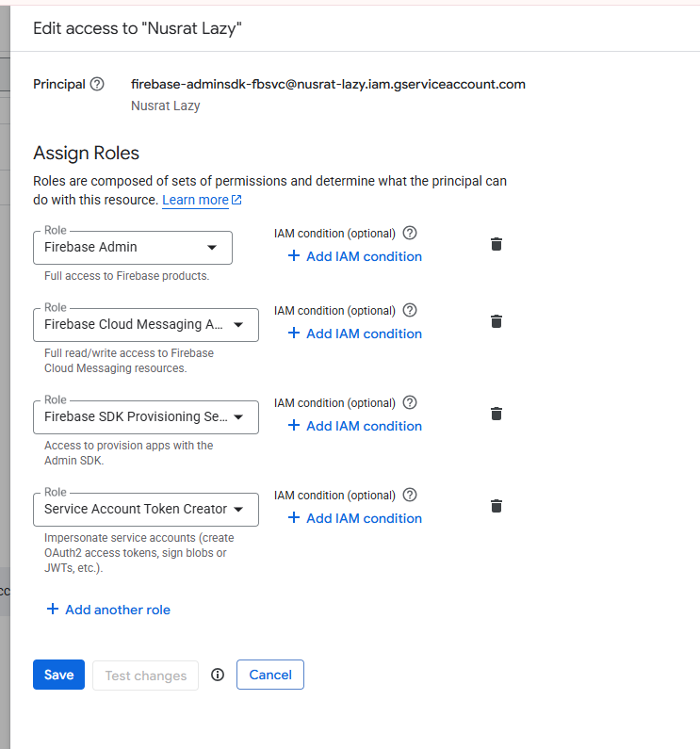Remove the Service Account Token Creator role
This screenshot has width=700, height=749.
(497, 506)
